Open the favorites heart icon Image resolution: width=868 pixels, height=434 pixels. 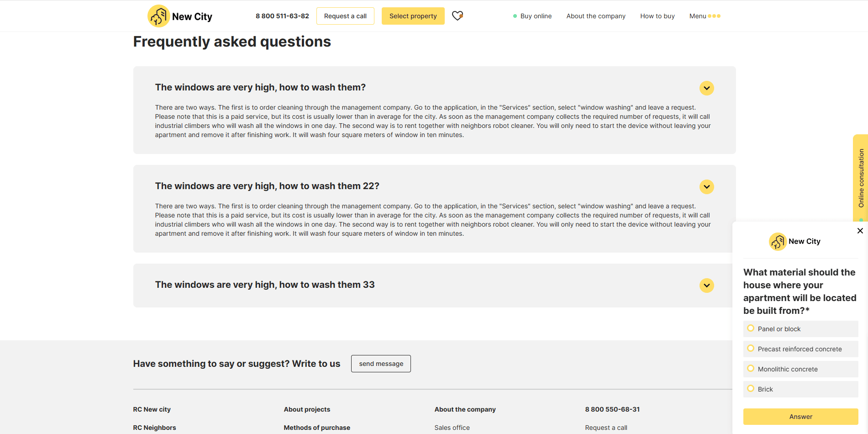pyautogui.click(x=457, y=16)
